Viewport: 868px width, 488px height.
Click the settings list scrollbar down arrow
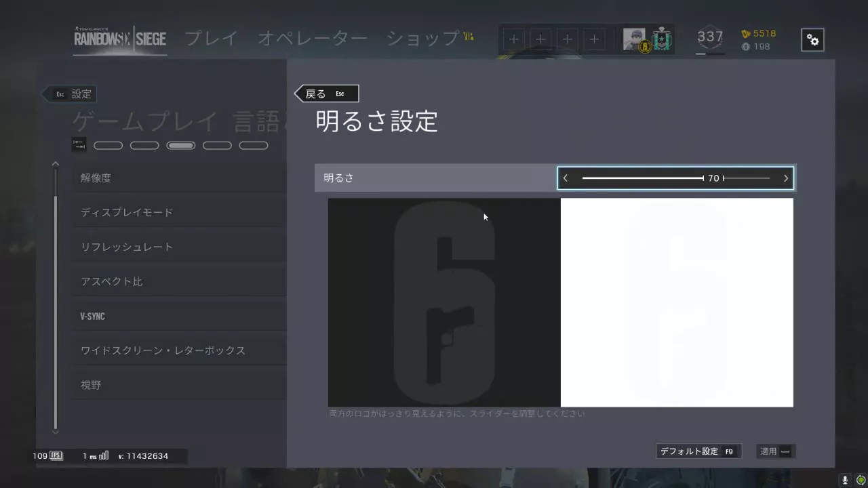pos(56,431)
